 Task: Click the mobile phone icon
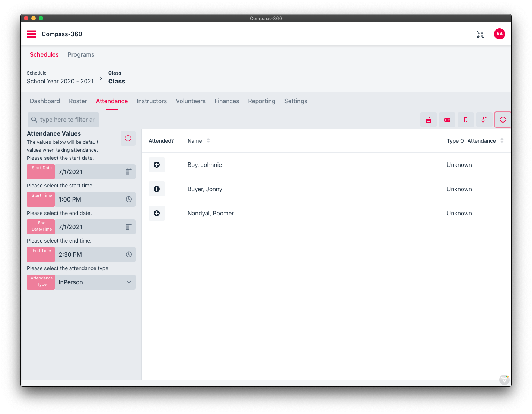[x=465, y=120]
